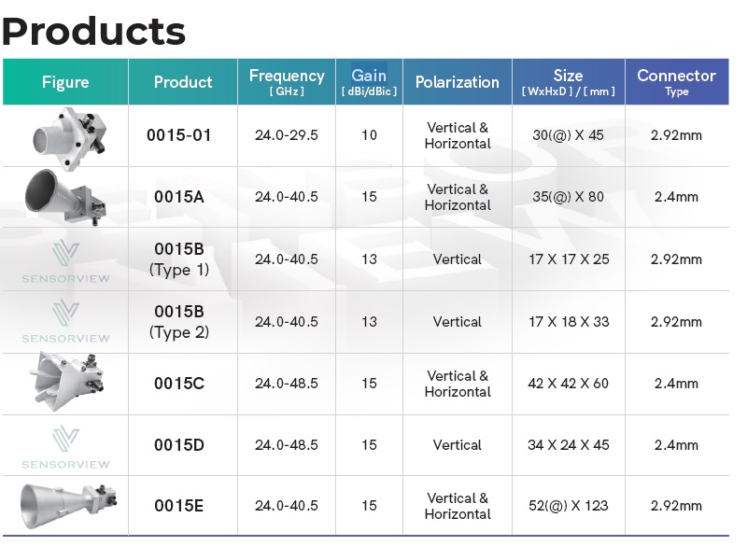The width and height of the screenshot is (747, 560).
Task: Click the Connector Type column header
Action: pos(676,82)
